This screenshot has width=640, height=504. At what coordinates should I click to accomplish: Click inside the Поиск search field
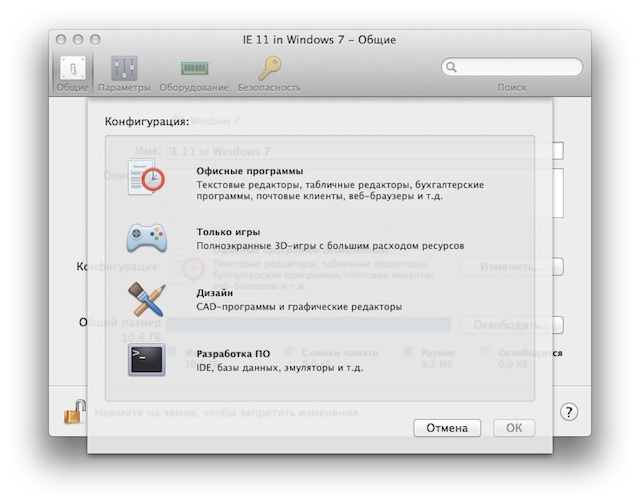(512, 67)
